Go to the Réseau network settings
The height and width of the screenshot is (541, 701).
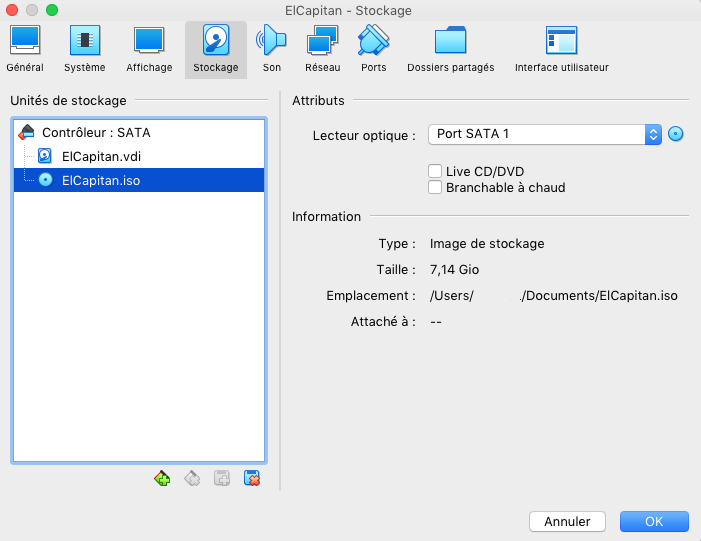coord(322,49)
